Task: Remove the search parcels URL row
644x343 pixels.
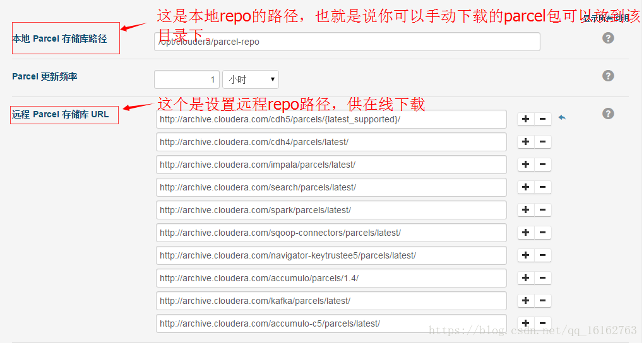Action: (x=542, y=187)
